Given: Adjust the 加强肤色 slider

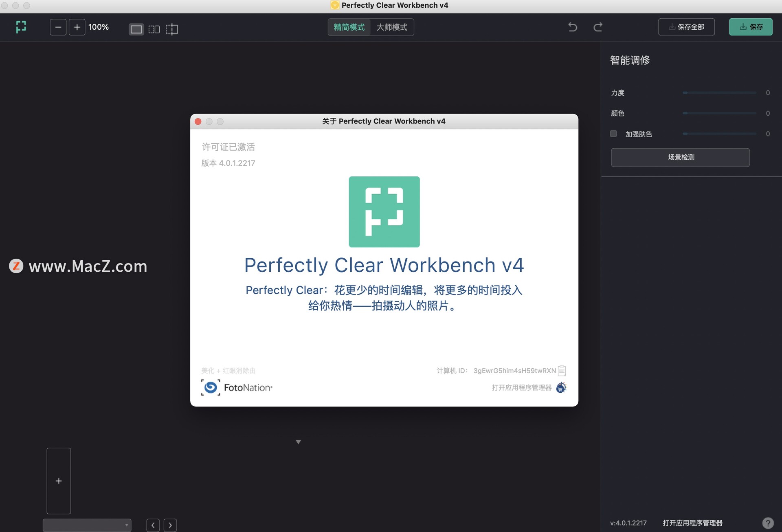Looking at the screenshot, I should pos(719,134).
